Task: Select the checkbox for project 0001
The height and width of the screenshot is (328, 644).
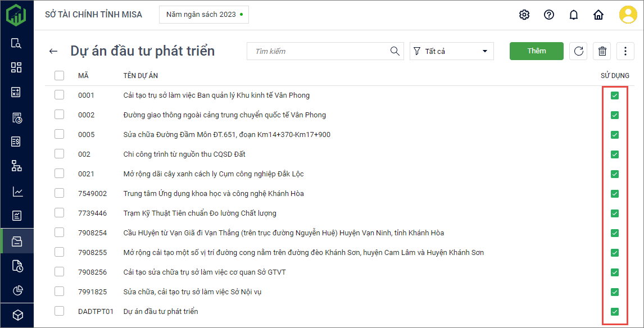Action: [x=60, y=95]
